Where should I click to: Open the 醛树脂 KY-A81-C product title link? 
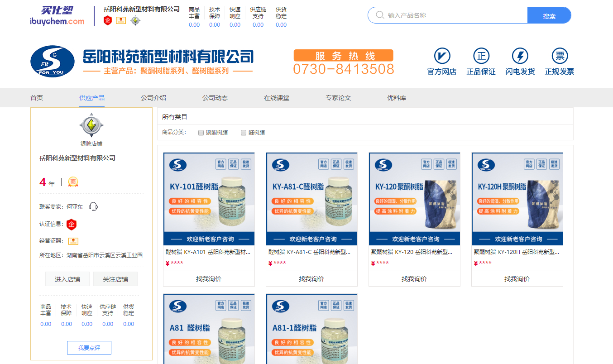[310, 252]
